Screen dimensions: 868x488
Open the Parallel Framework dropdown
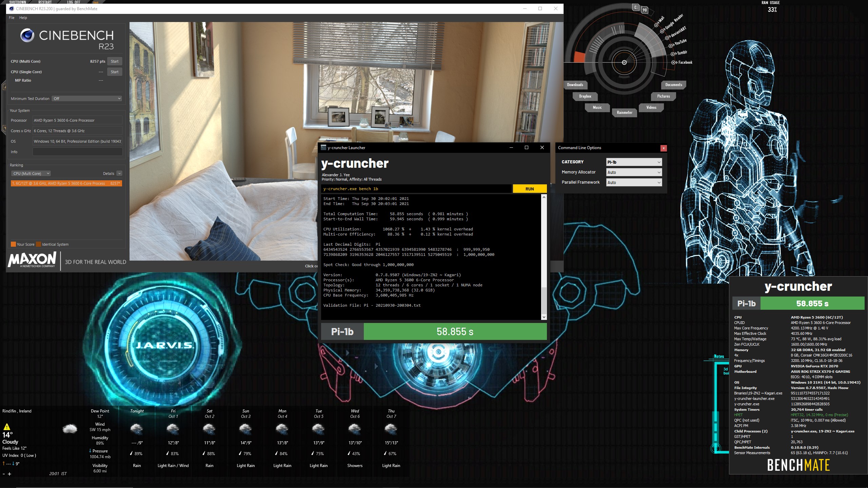[634, 183]
